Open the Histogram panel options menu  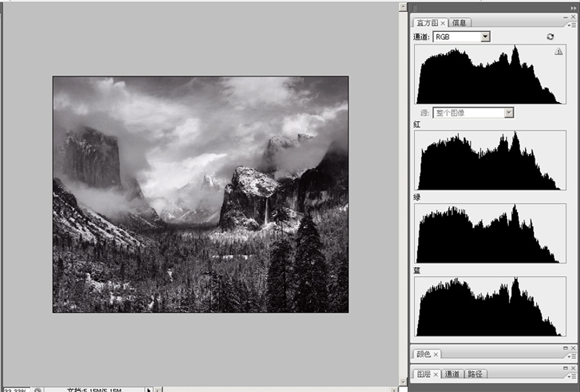(x=573, y=25)
